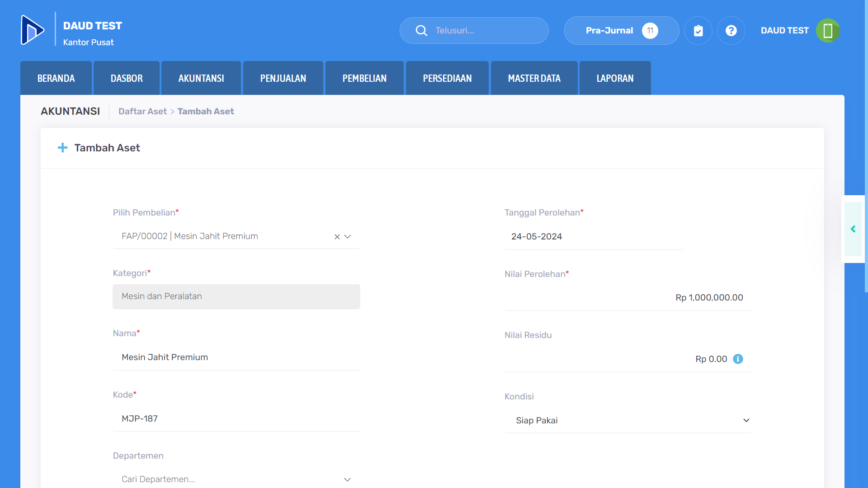
Task: Click the Nama field Mesin Jahit Premium
Action: pos(236,357)
